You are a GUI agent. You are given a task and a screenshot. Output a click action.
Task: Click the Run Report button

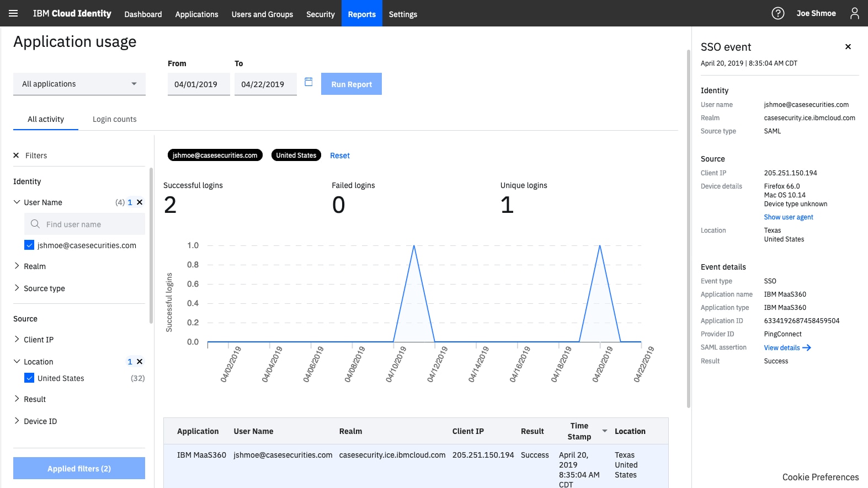coord(352,84)
